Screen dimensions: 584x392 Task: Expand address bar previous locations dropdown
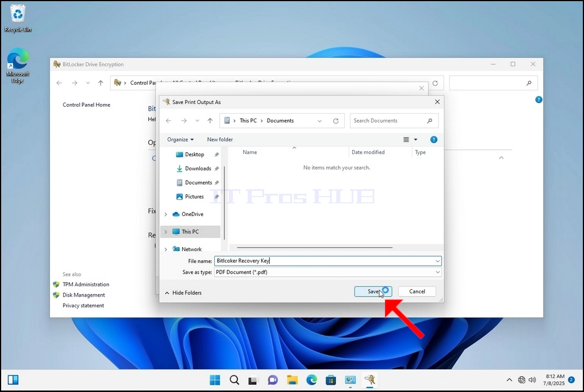tap(320, 121)
